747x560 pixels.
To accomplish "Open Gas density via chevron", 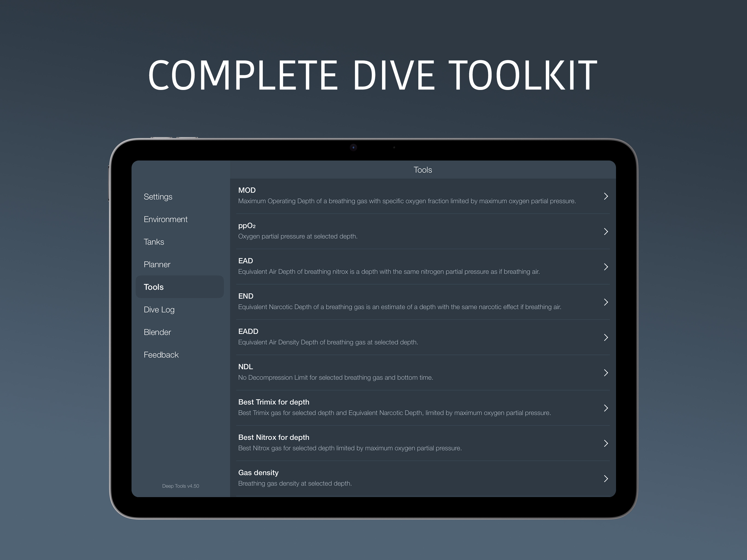I will (606, 479).
